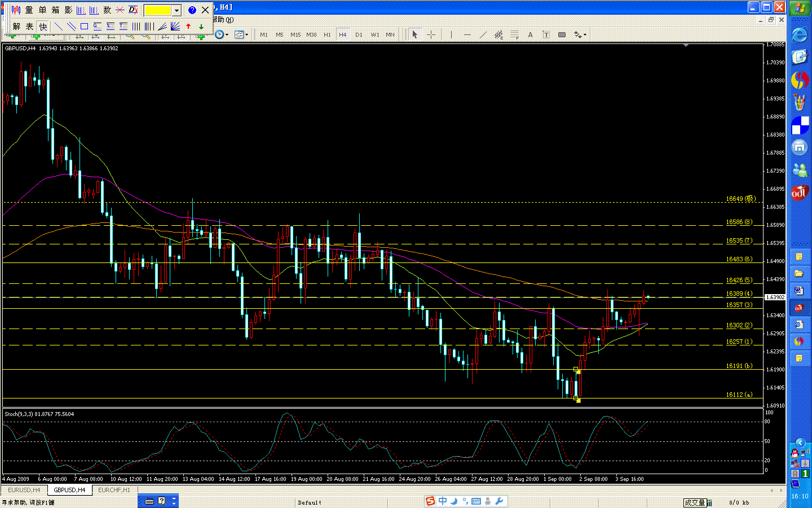
Task: Select the single trend line tool
Action: [58, 27]
